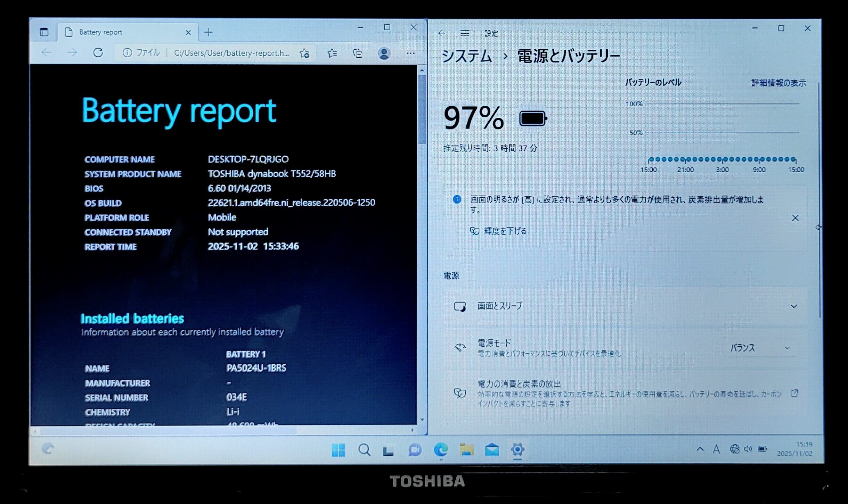Toggle the Edge vertical tabs icon

44,32
